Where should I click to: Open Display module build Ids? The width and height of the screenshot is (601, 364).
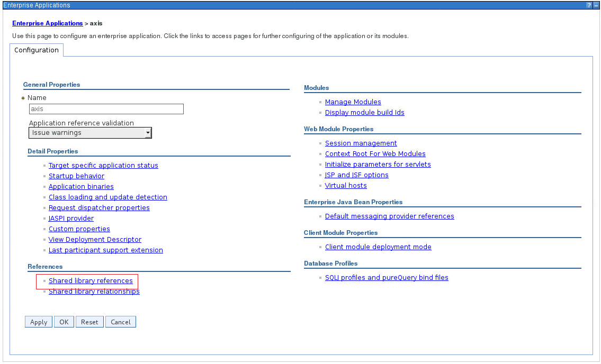(x=365, y=113)
